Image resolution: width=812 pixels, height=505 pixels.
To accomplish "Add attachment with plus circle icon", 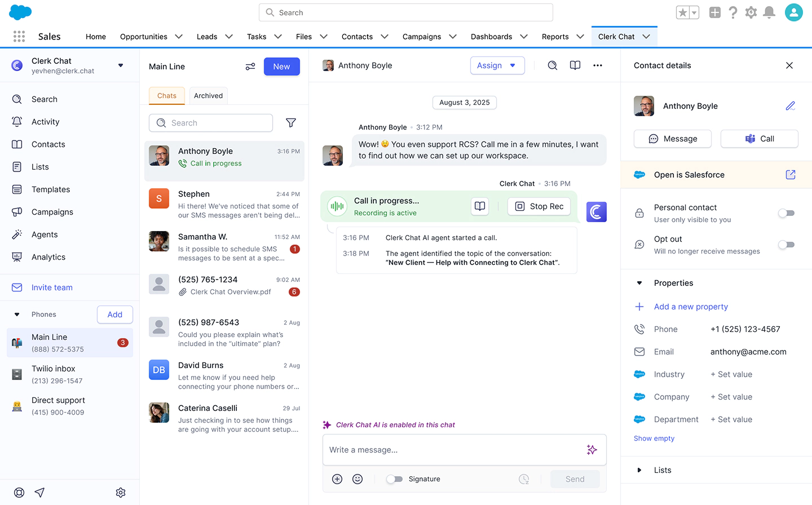I will 337,479.
